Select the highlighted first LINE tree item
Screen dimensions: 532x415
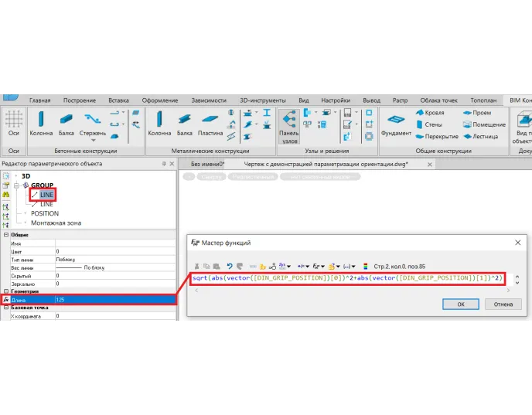coord(46,195)
